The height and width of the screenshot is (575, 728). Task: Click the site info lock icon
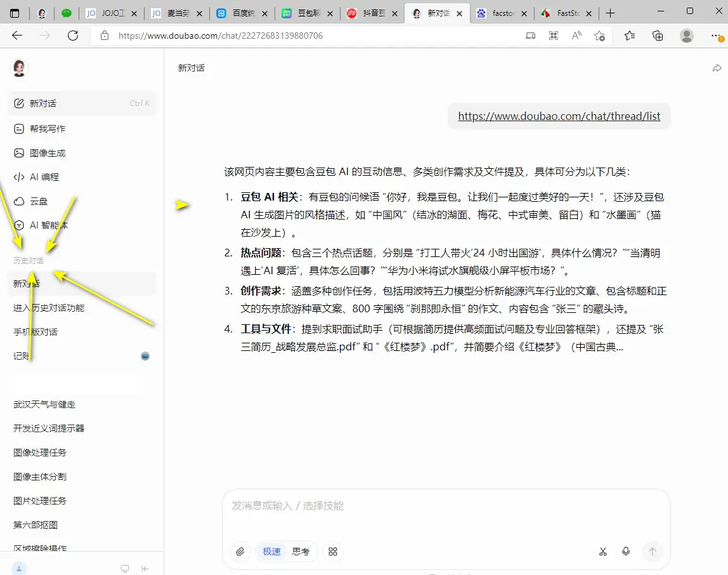click(x=105, y=36)
